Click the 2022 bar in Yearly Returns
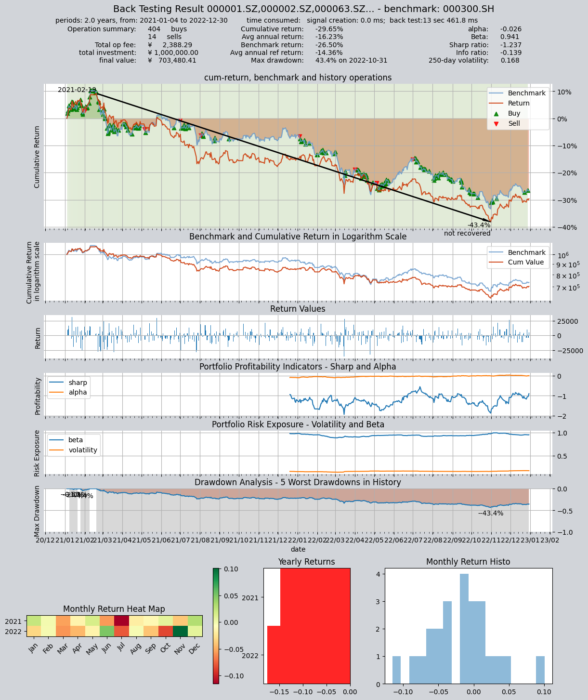588x700 pixels. pyautogui.click(x=309, y=655)
